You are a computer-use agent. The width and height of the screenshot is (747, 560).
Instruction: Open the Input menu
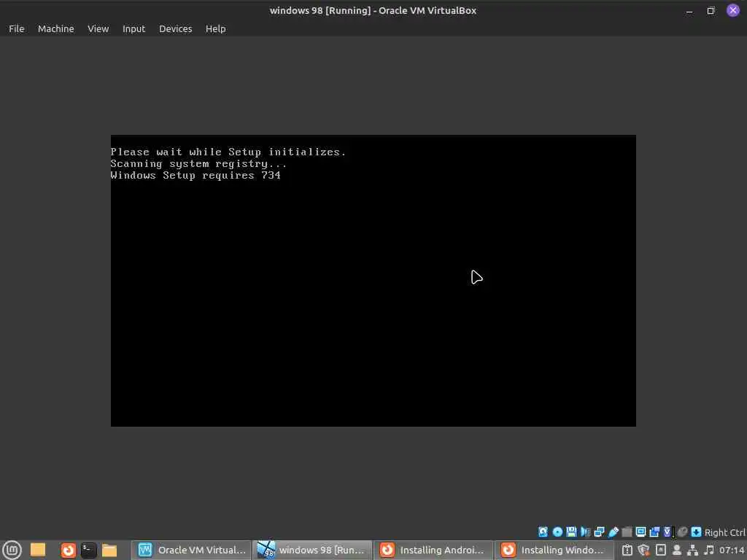point(133,28)
